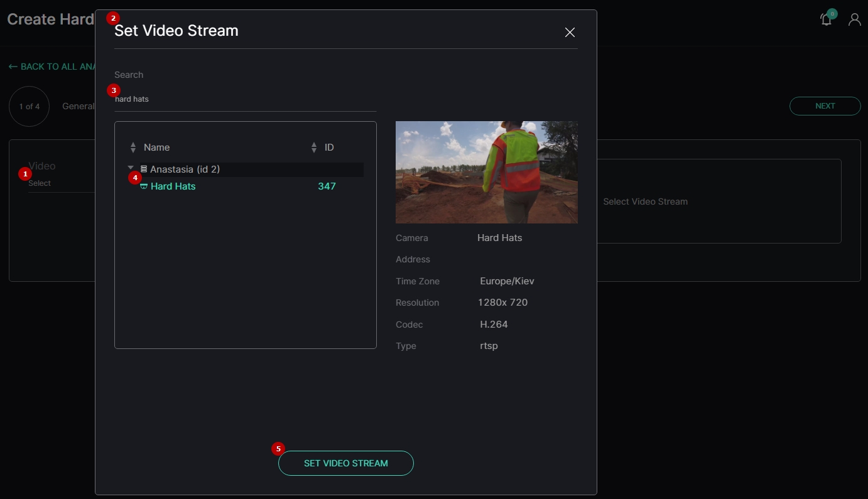Click the 'Europe/Kiev' time zone value

[x=507, y=281]
